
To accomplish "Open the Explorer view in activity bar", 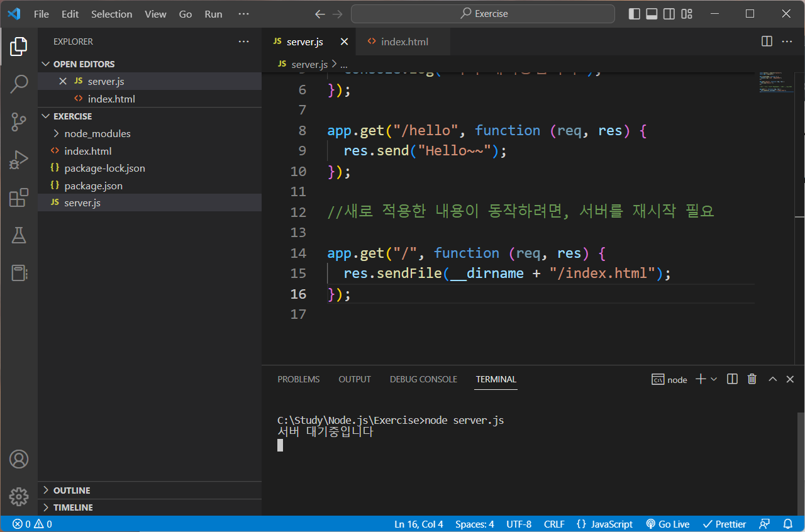I will coord(19,46).
